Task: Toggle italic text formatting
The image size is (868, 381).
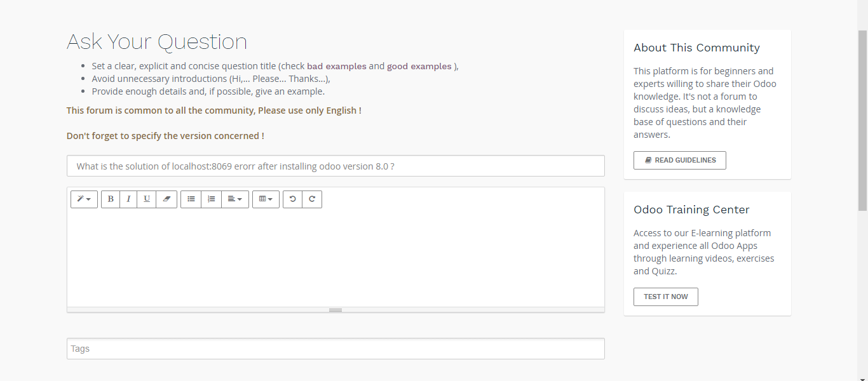Action: click(x=128, y=199)
